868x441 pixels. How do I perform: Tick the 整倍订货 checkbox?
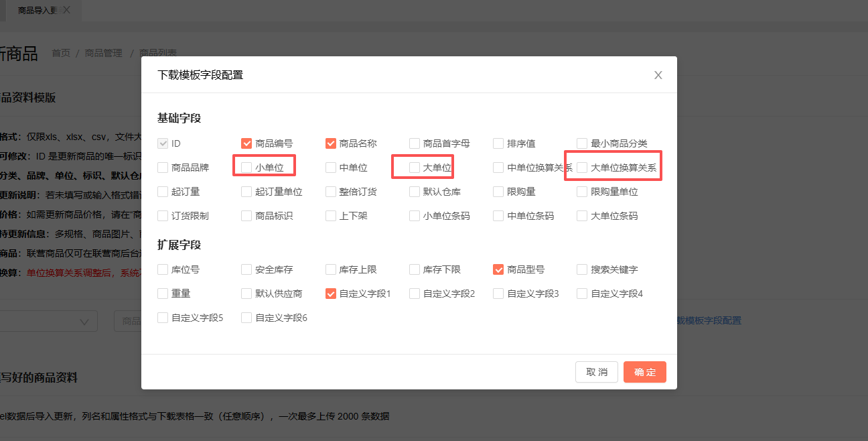[x=331, y=192]
